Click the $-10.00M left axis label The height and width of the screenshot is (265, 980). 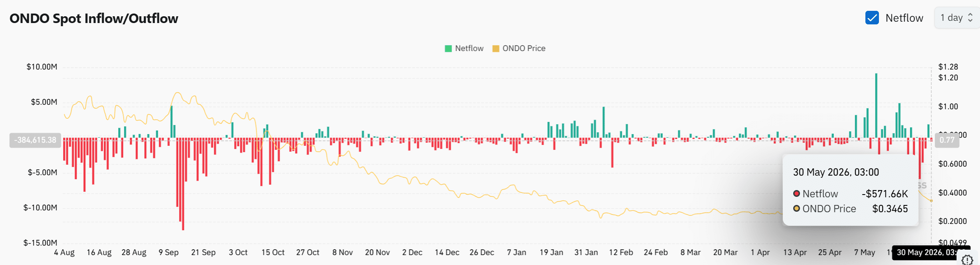[x=40, y=208]
